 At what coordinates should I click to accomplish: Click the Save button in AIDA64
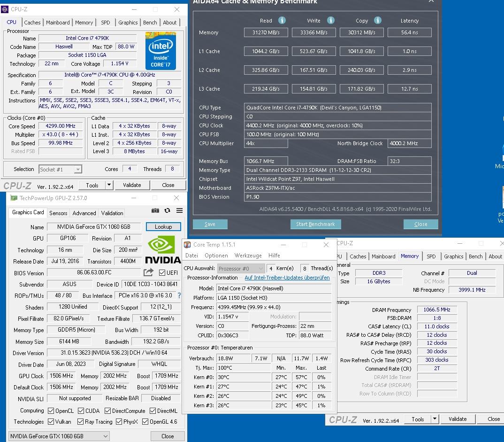point(210,224)
